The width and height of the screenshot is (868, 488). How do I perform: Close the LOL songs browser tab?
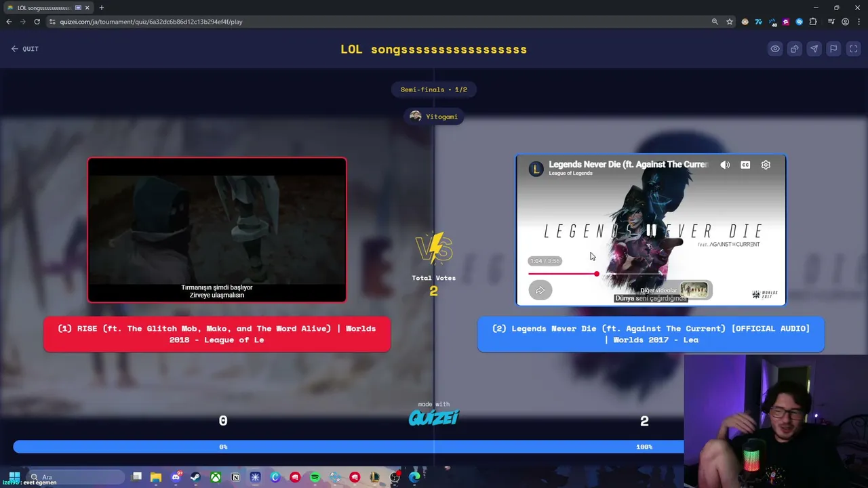87,7
